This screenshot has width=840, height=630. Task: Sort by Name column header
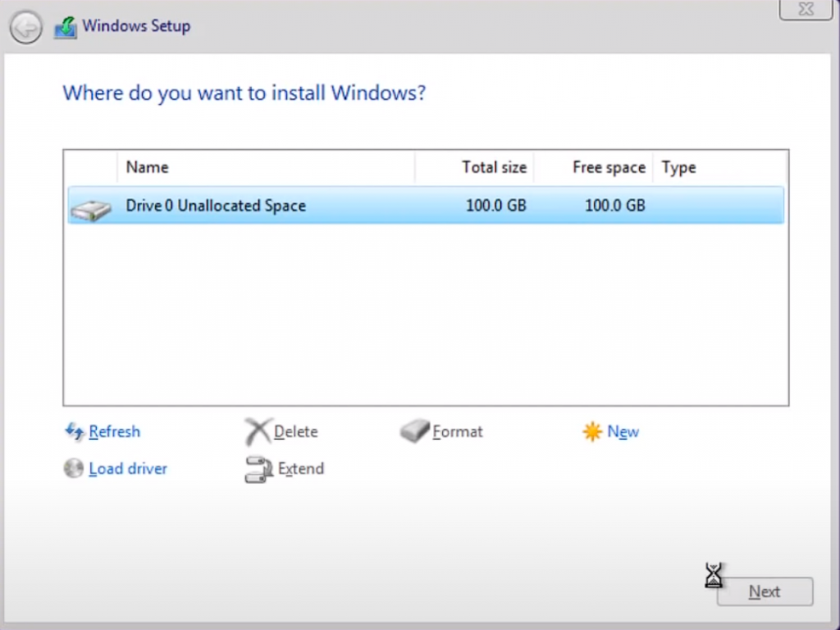266,167
